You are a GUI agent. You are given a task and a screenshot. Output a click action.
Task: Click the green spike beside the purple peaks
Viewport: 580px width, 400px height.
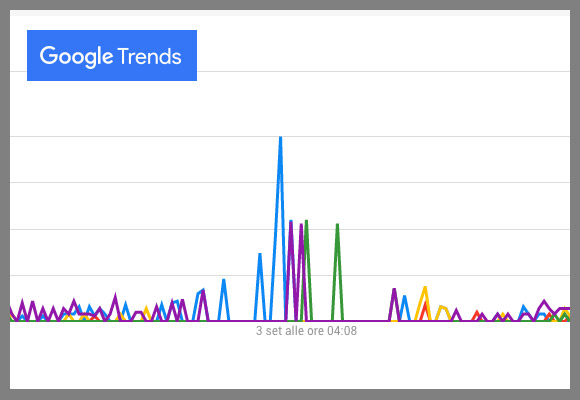click(x=306, y=221)
